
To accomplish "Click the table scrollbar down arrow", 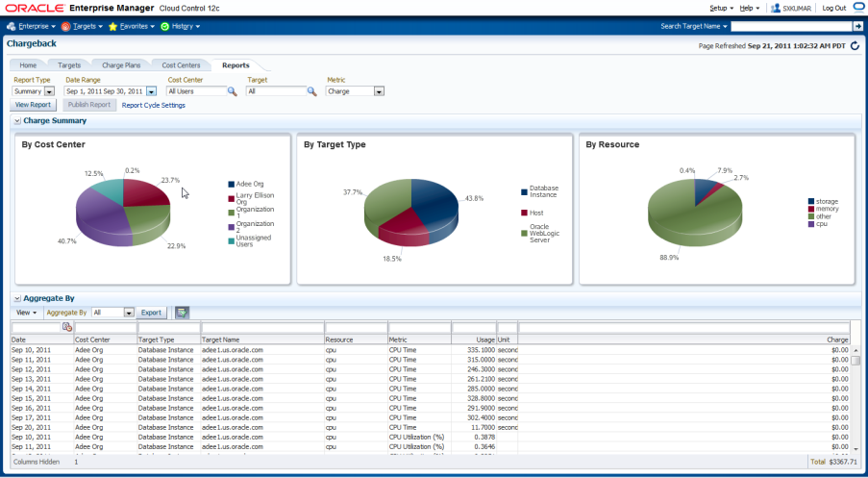I will pyautogui.click(x=856, y=447).
